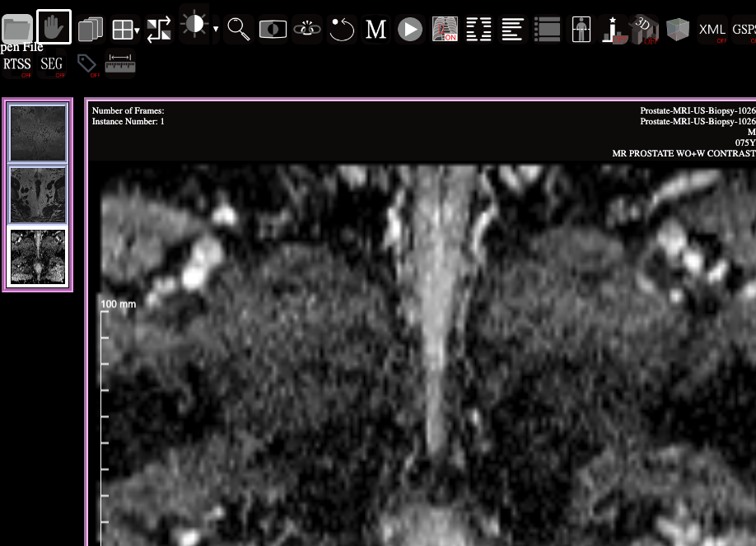
Task: Open the brightness window level dropdown arrow
Action: click(x=216, y=30)
